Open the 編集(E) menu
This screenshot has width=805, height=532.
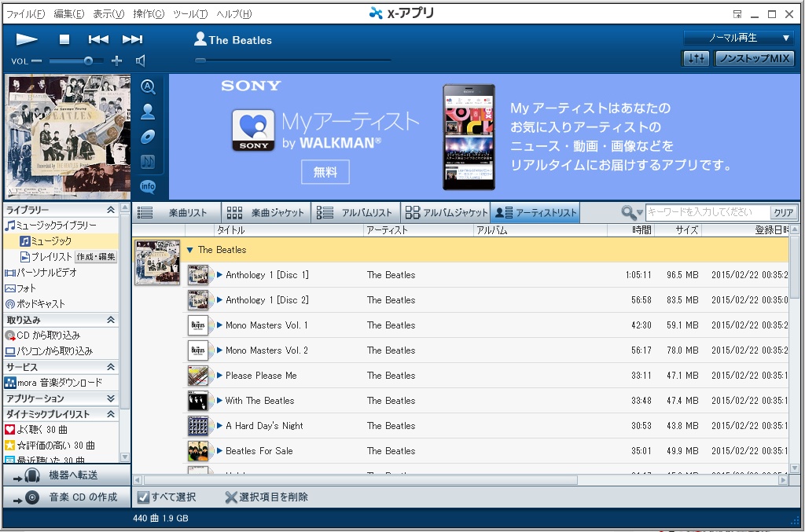click(x=69, y=14)
